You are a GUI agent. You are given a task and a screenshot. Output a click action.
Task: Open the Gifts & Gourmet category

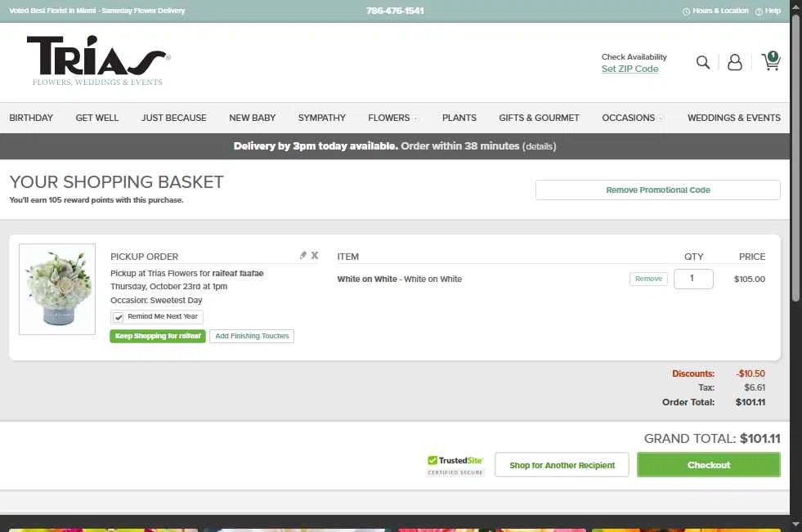(539, 118)
